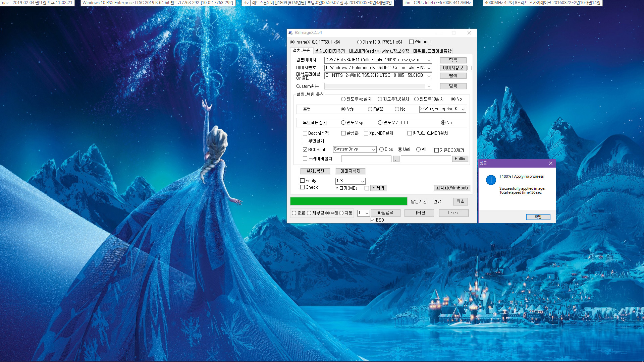Viewport: 644px width, 362px height.
Task: Expand the 이미지번호 image index dropdown
Action: pyautogui.click(x=429, y=68)
